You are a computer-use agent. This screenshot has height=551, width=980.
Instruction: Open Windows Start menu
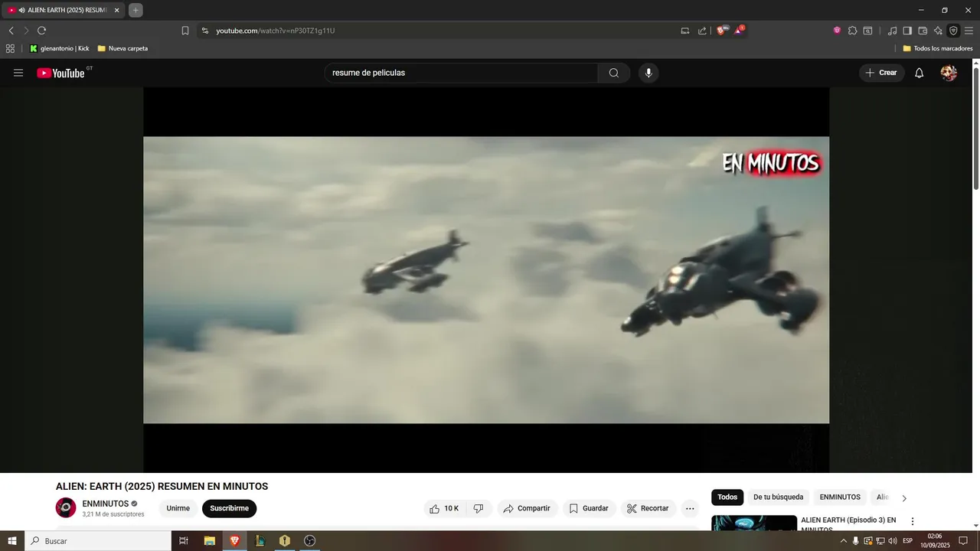[x=12, y=541]
